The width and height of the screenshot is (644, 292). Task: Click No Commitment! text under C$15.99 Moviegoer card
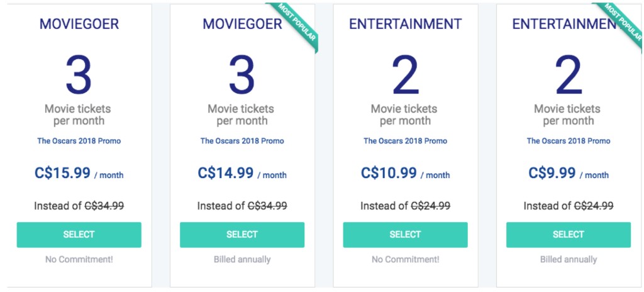point(79,259)
